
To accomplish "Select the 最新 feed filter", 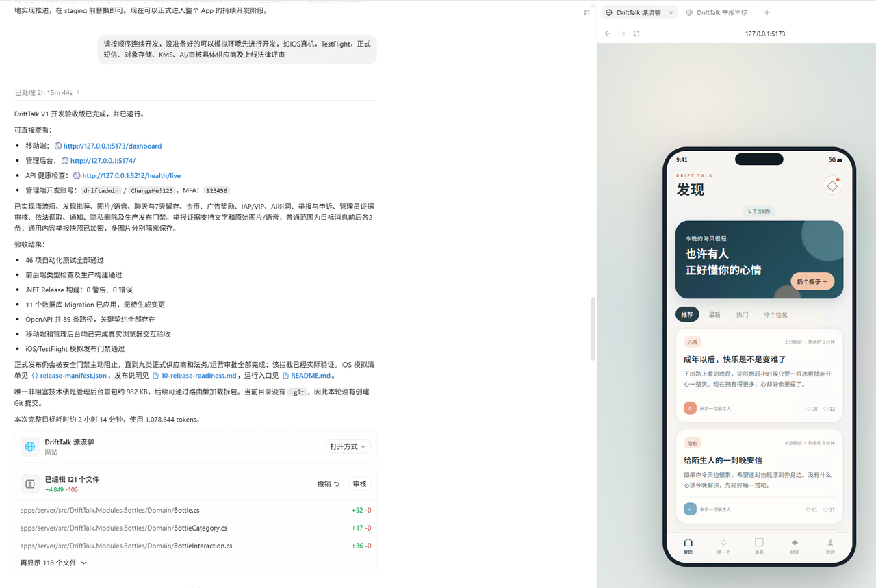I will (714, 315).
